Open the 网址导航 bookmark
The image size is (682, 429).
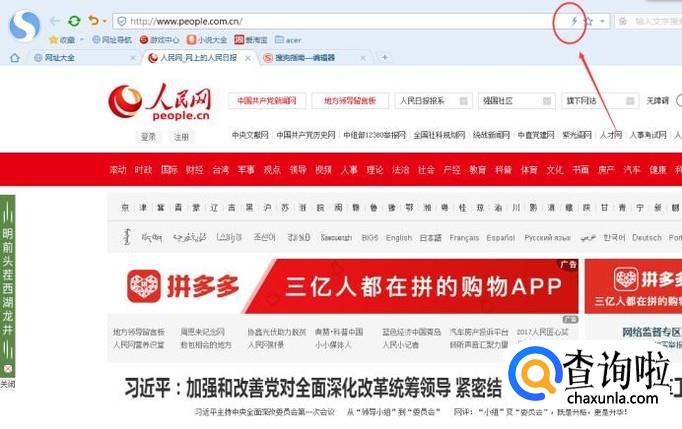tap(112, 40)
